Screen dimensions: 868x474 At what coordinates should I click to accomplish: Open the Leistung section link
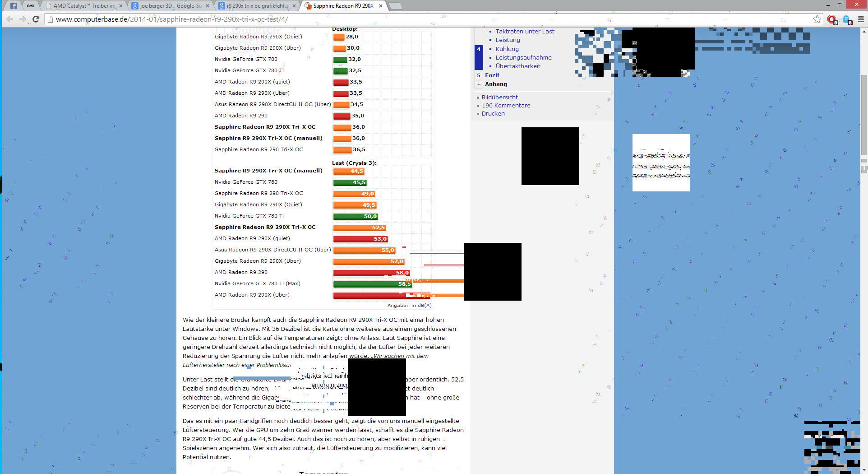coord(508,40)
